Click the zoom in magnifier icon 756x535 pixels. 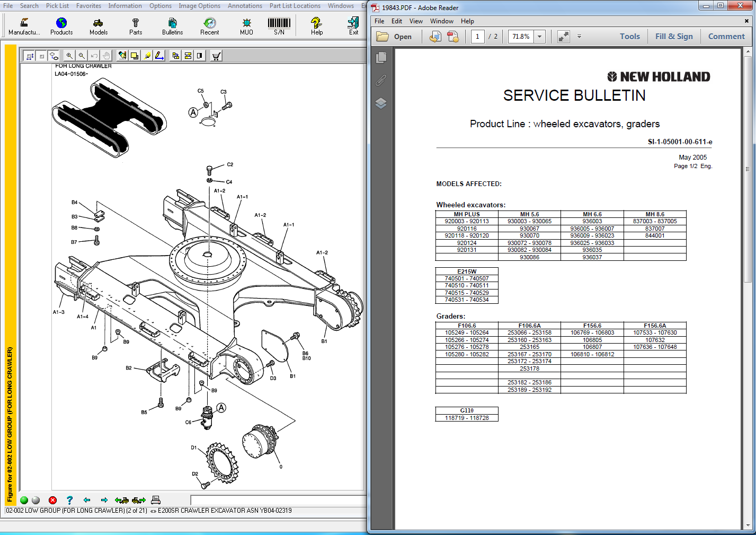pyautogui.click(x=69, y=56)
